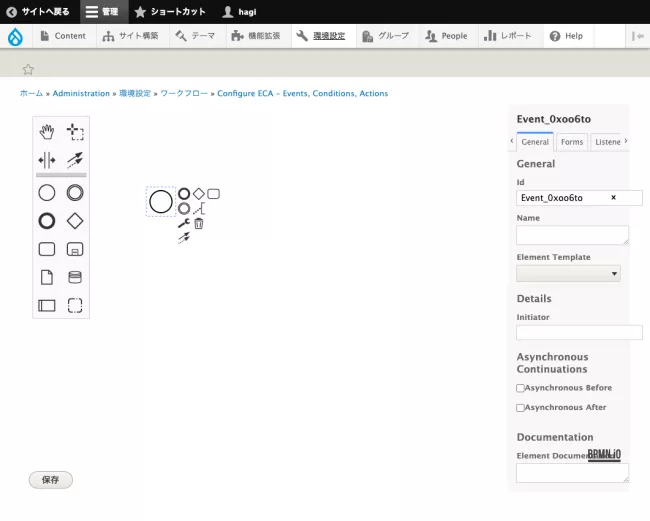Delete element with trash icon
The image size is (650, 521).
[x=199, y=223]
